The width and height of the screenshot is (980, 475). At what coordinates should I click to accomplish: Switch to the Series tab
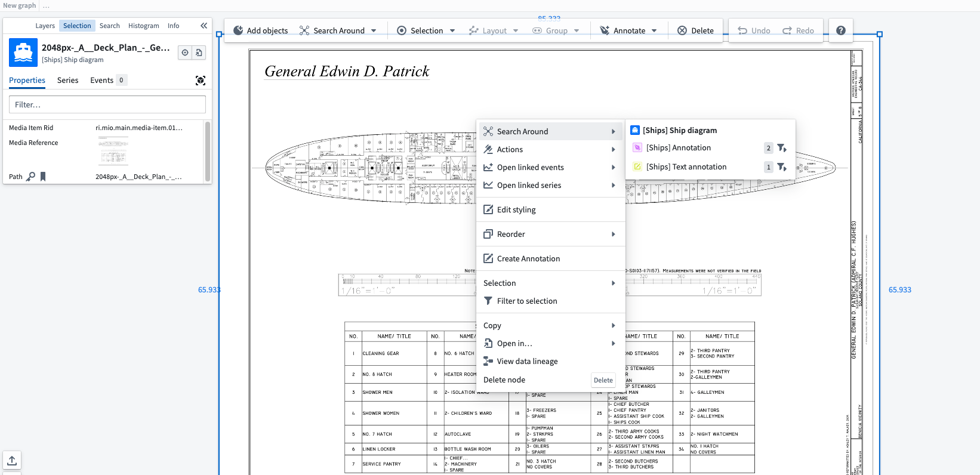pos(67,81)
